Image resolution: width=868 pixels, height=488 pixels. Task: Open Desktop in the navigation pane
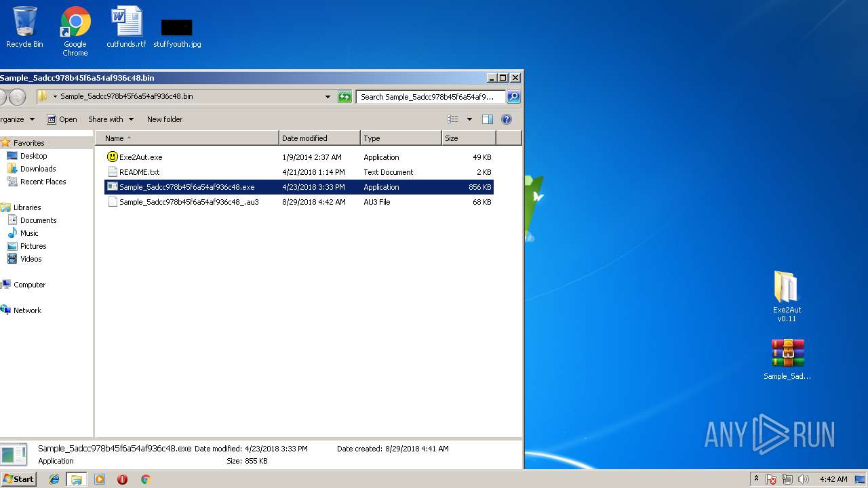pyautogui.click(x=33, y=156)
